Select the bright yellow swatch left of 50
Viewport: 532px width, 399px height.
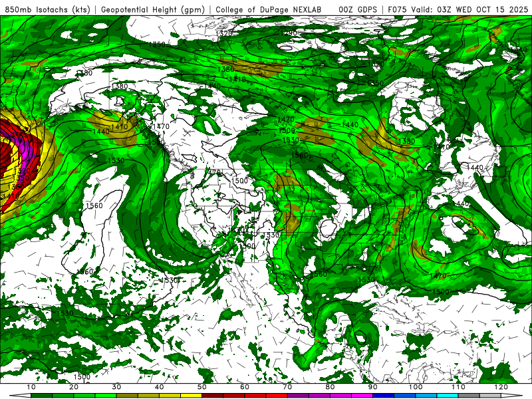point(191,396)
